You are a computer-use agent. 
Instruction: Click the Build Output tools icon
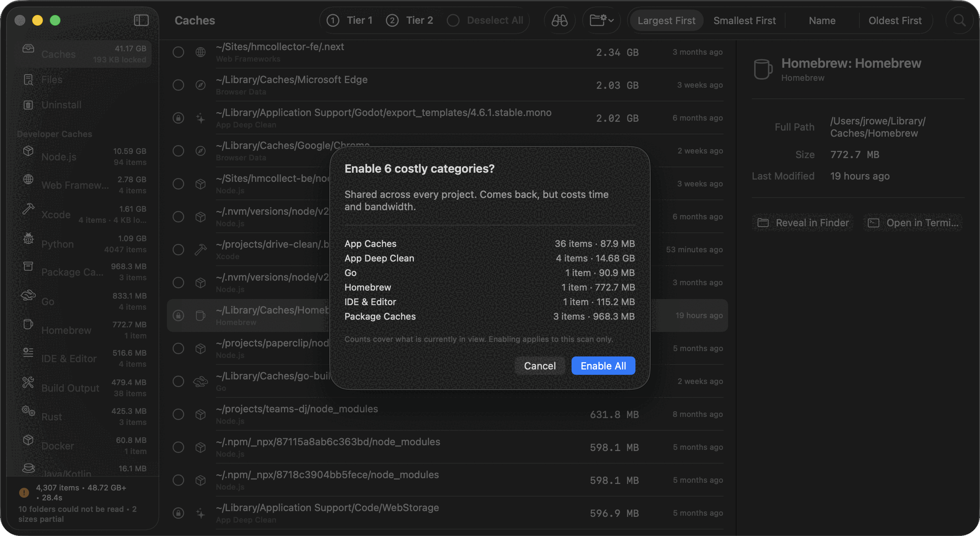click(x=28, y=382)
